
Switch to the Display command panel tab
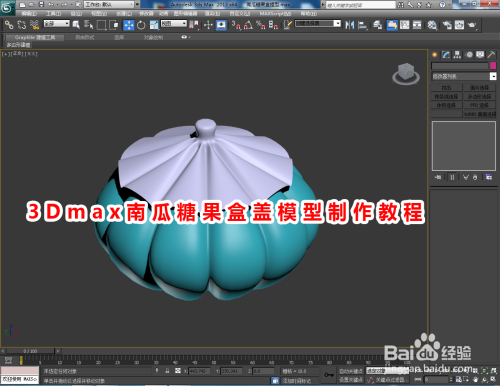pos(480,55)
